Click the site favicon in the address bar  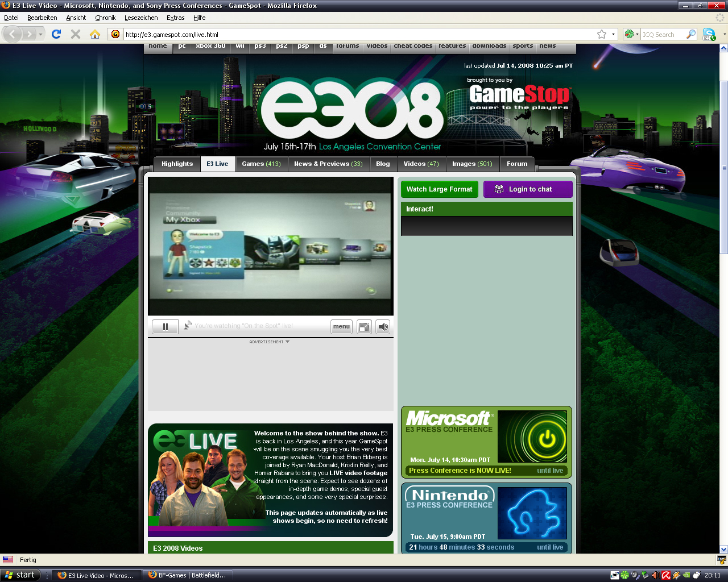pos(115,34)
